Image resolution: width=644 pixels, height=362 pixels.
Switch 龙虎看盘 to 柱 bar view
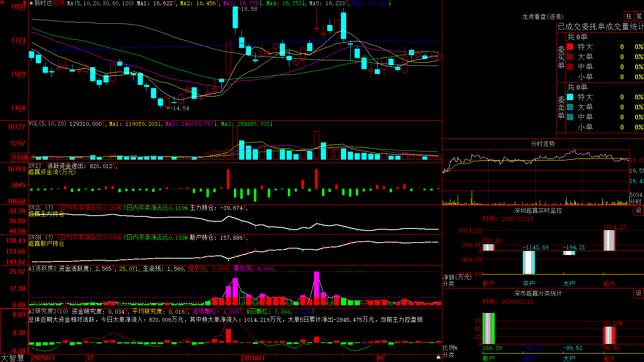point(629,16)
